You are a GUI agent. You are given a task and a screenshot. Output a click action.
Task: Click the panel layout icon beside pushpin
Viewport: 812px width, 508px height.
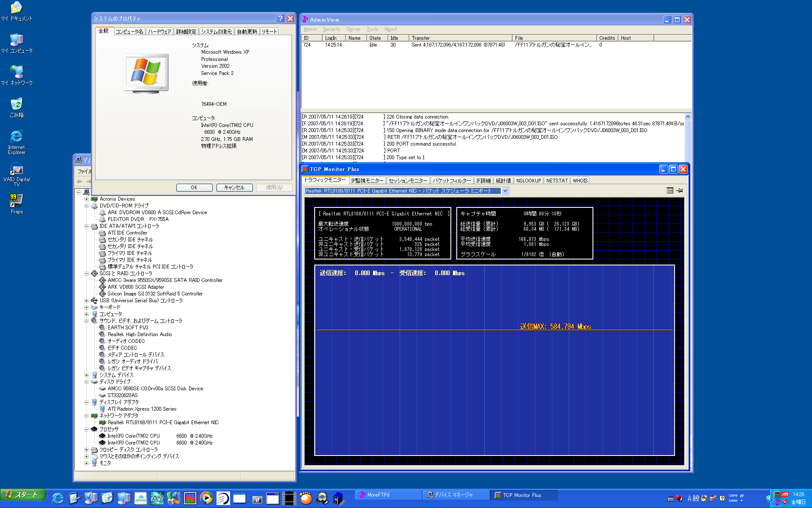click(670, 190)
